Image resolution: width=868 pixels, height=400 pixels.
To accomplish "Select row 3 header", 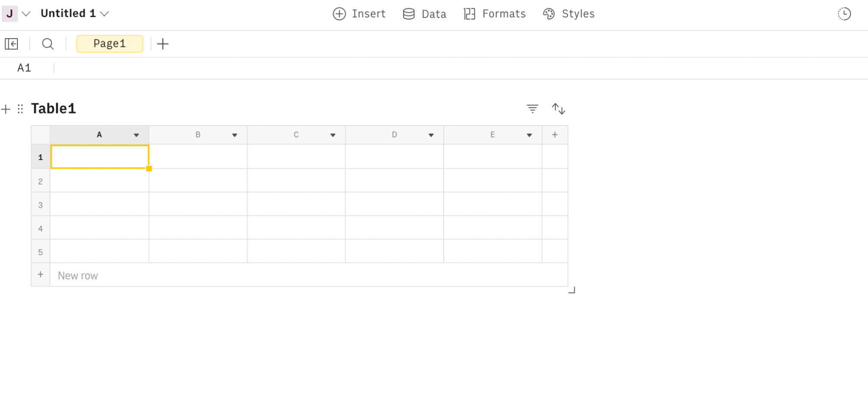I will point(40,205).
